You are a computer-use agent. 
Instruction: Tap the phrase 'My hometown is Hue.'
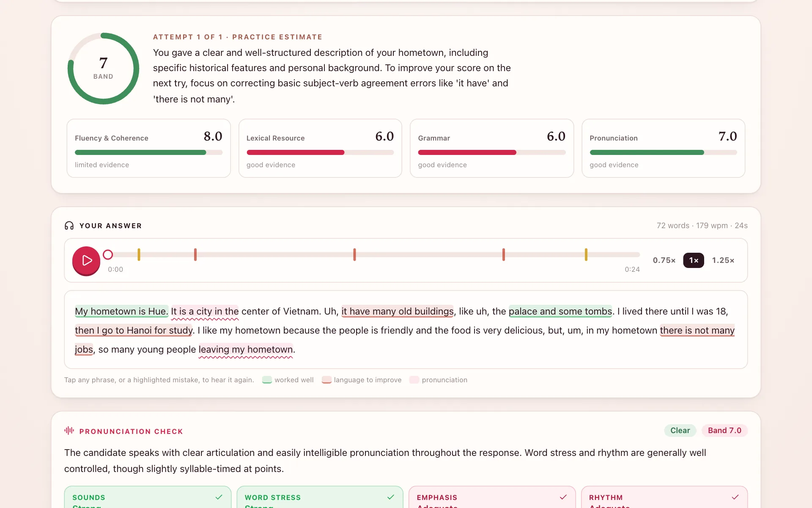pyautogui.click(x=121, y=312)
